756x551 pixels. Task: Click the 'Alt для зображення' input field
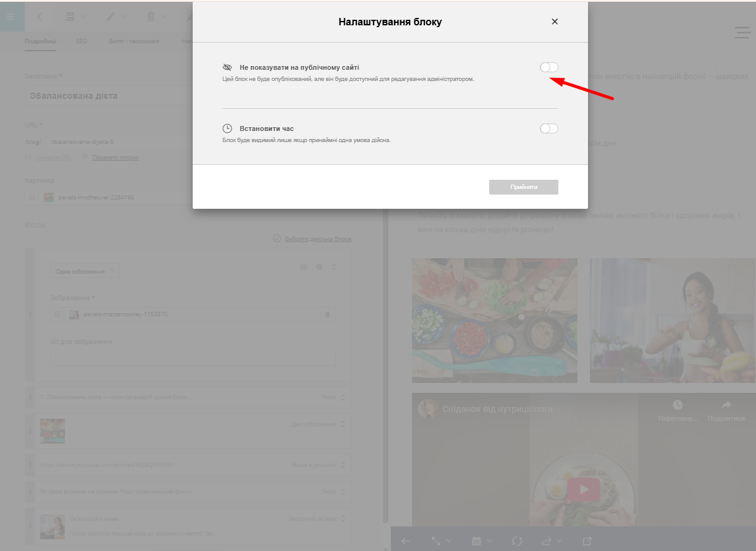(193, 359)
